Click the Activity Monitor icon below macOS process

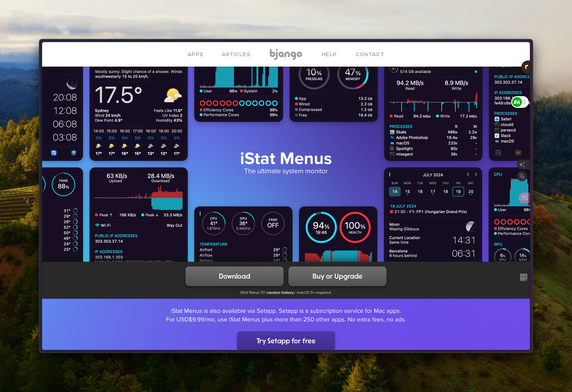pyautogui.click(x=498, y=153)
